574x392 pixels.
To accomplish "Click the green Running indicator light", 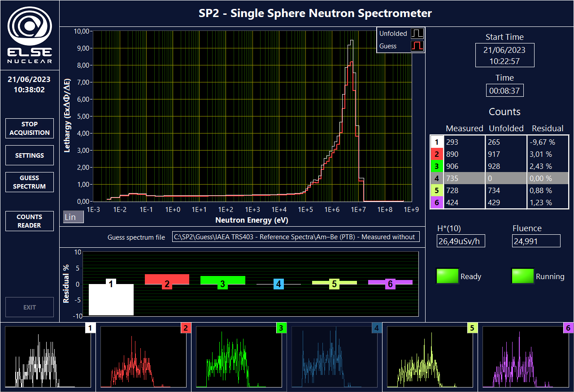I will 522,276.
